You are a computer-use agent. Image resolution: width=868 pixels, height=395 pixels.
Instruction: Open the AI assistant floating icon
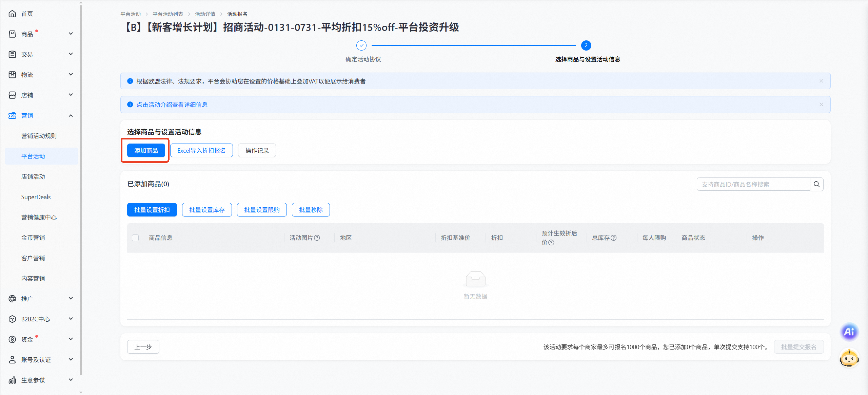pos(849,332)
